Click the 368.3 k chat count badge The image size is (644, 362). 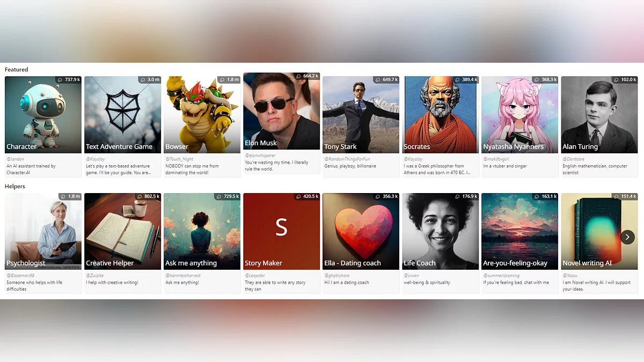point(545,79)
